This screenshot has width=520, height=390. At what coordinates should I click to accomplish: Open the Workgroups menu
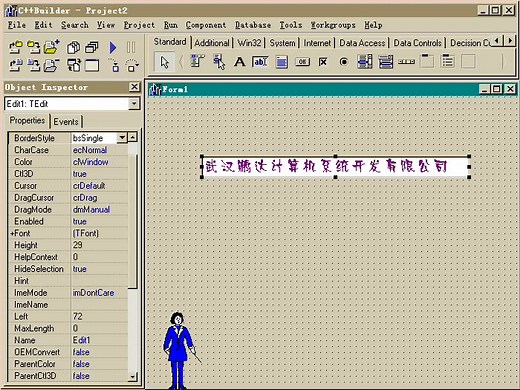pyautogui.click(x=333, y=25)
